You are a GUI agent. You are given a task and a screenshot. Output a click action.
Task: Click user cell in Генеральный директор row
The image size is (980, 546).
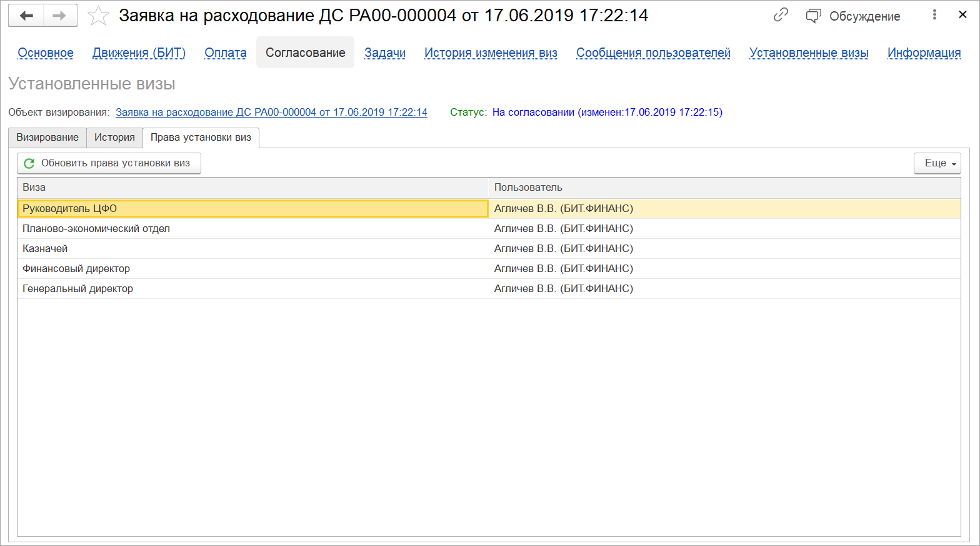[x=725, y=289]
